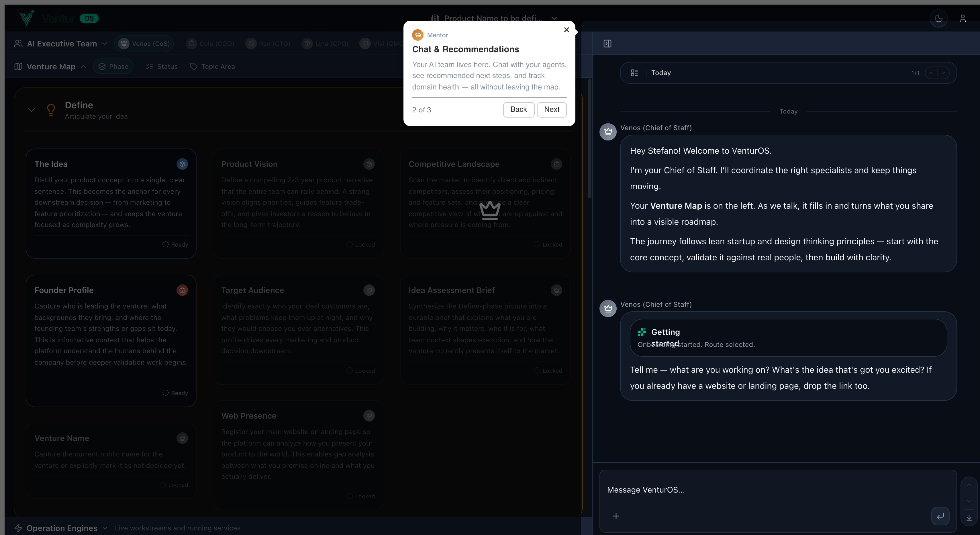Switch grouping to Topic Area
The height and width of the screenshot is (535, 980).
pyautogui.click(x=212, y=67)
